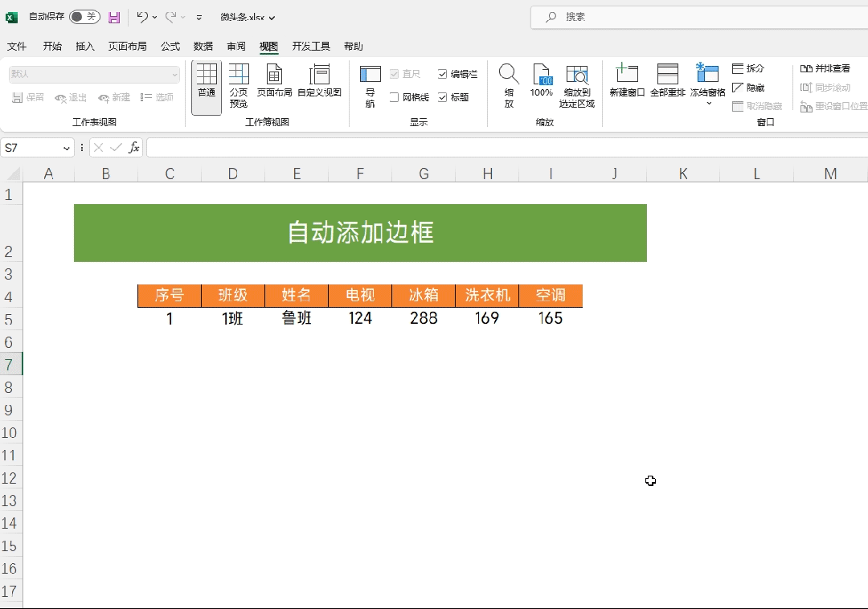
Task: Save the workbook with the disk icon
Action: tap(114, 17)
